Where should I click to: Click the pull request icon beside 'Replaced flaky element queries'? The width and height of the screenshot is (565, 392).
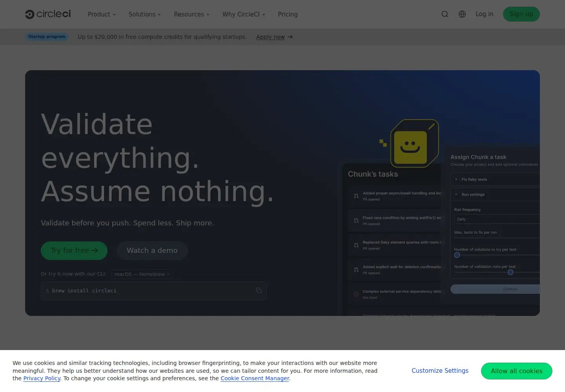point(356,245)
